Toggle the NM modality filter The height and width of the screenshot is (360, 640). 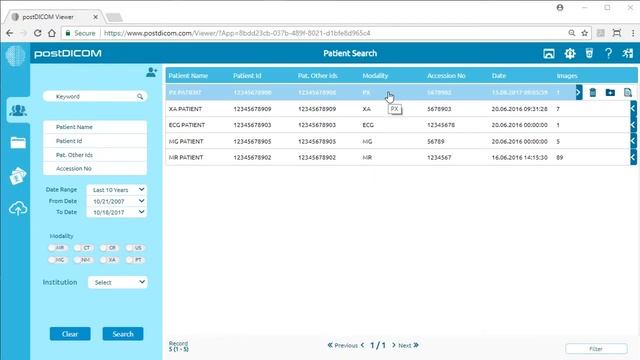(x=83, y=260)
